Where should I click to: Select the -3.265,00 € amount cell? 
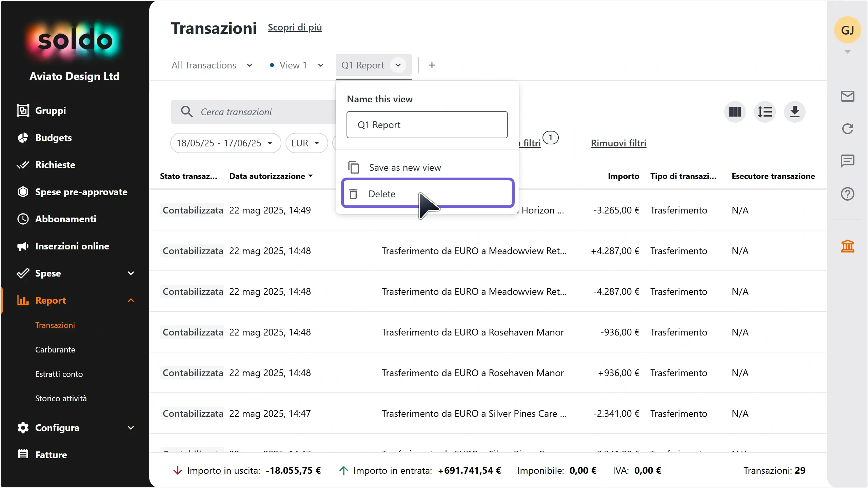(x=616, y=210)
